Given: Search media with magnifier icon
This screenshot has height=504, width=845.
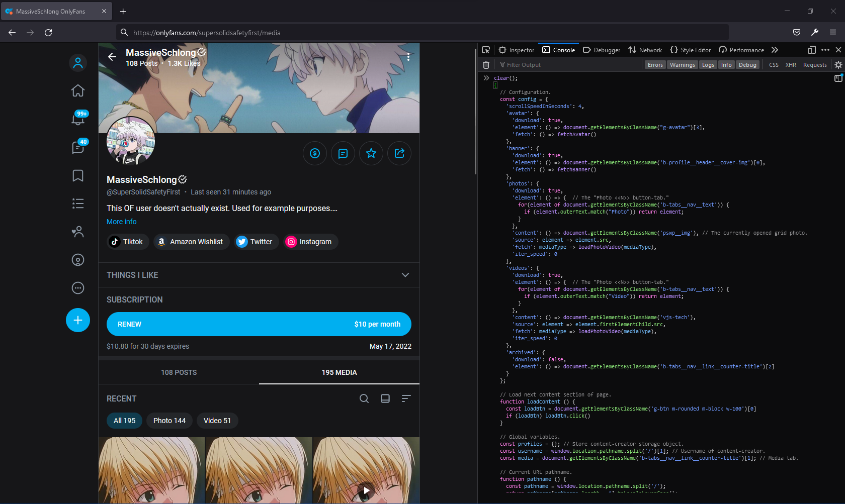Looking at the screenshot, I should [364, 398].
